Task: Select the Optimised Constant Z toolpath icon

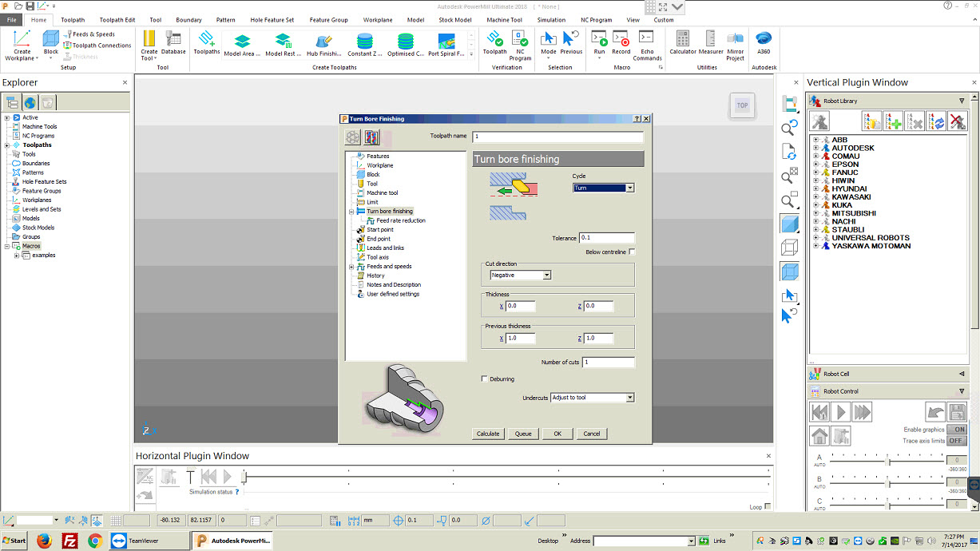Action: pos(406,45)
